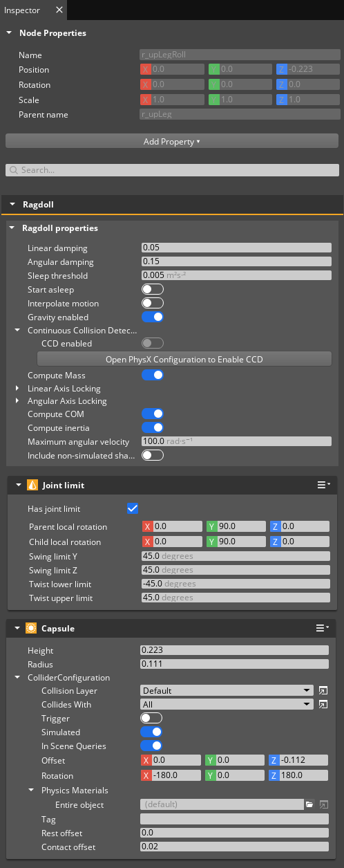This screenshot has height=868, width=344.
Task: Collapse the Physics Materials group
Action: 32,791
